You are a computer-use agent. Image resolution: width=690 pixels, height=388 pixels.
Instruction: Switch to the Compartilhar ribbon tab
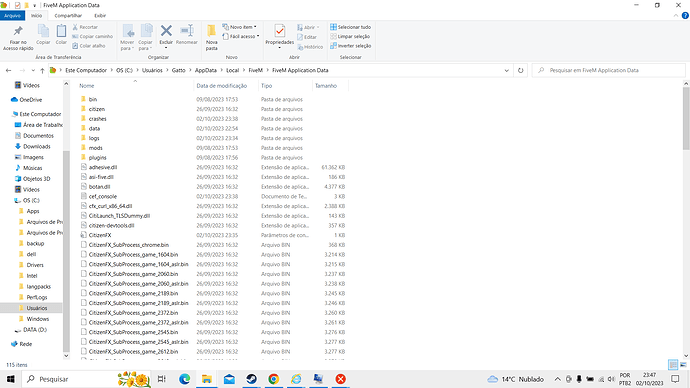coord(68,15)
